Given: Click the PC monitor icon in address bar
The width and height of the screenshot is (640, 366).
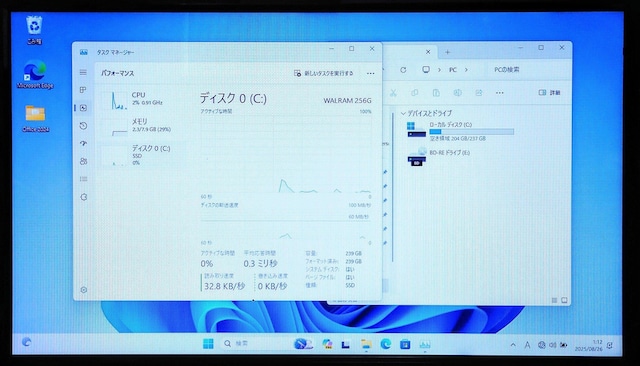Looking at the screenshot, I should click(x=426, y=70).
